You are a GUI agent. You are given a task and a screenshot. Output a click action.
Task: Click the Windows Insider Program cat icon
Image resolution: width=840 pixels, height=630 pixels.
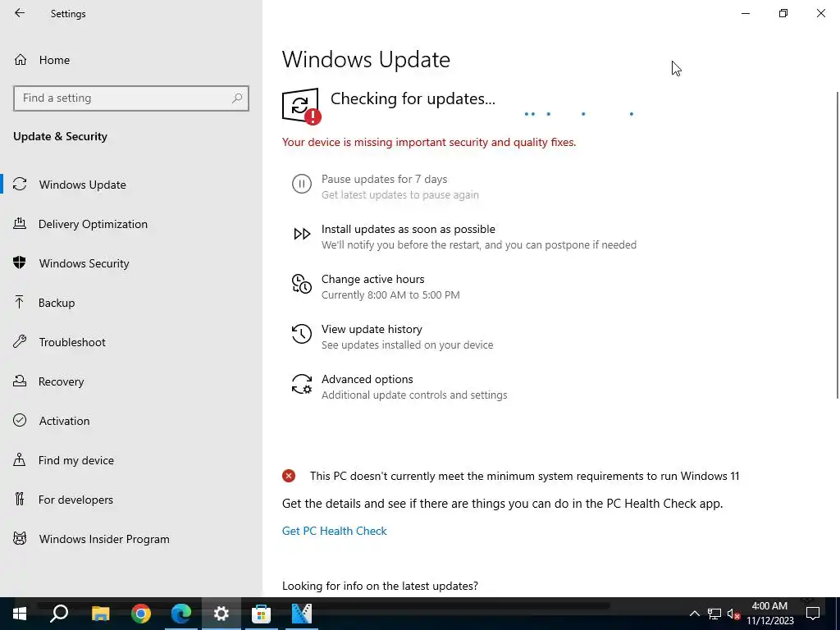click(20, 538)
